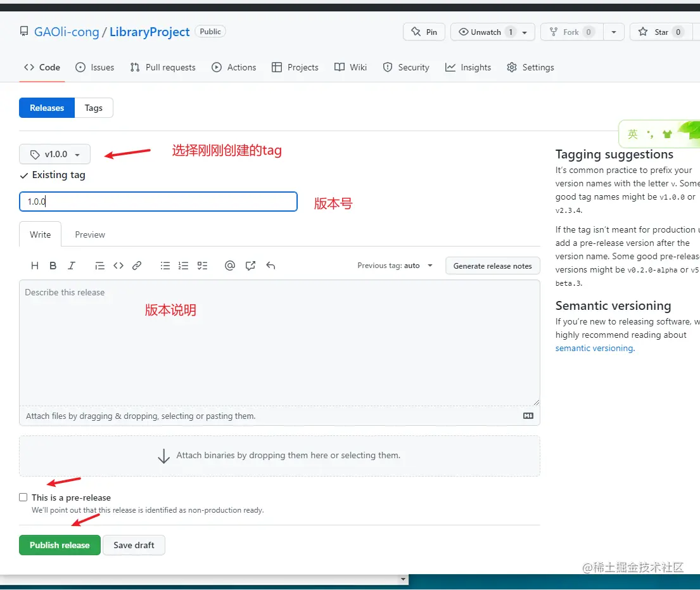Screen dimensions: 700x590
Task: Click the Save draft button
Action: point(134,545)
